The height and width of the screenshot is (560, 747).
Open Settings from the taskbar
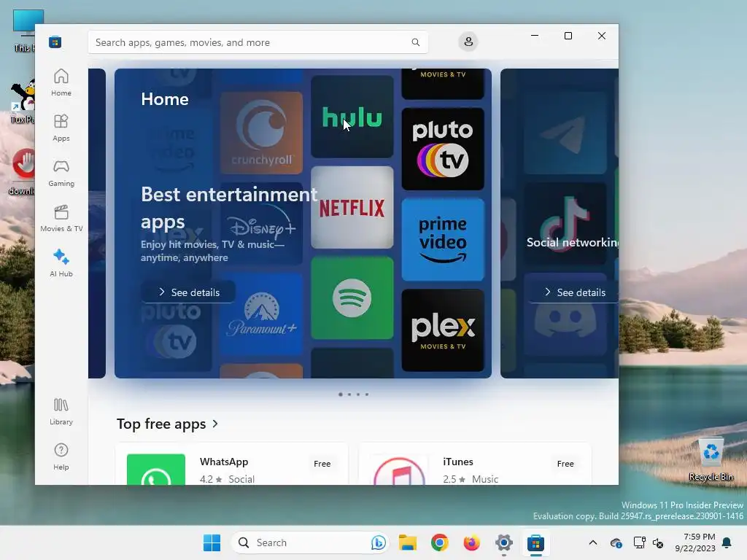[x=503, y=542]
